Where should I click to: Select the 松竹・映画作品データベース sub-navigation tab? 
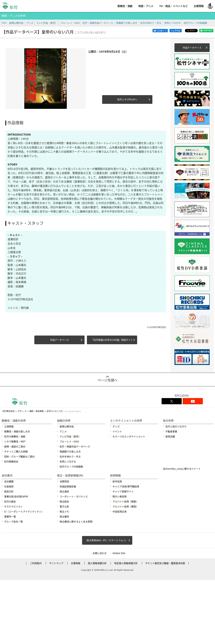pyautogui.click(x=98, y=23)
